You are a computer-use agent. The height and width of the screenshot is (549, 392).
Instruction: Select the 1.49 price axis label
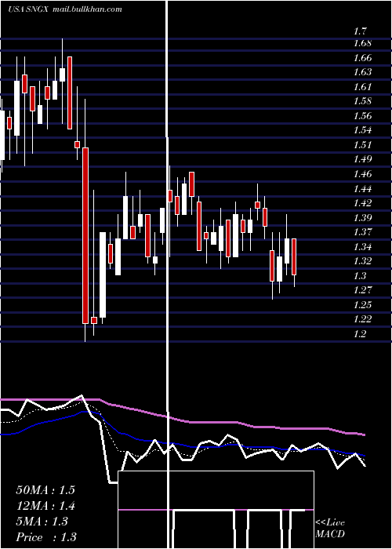(362, 160)
